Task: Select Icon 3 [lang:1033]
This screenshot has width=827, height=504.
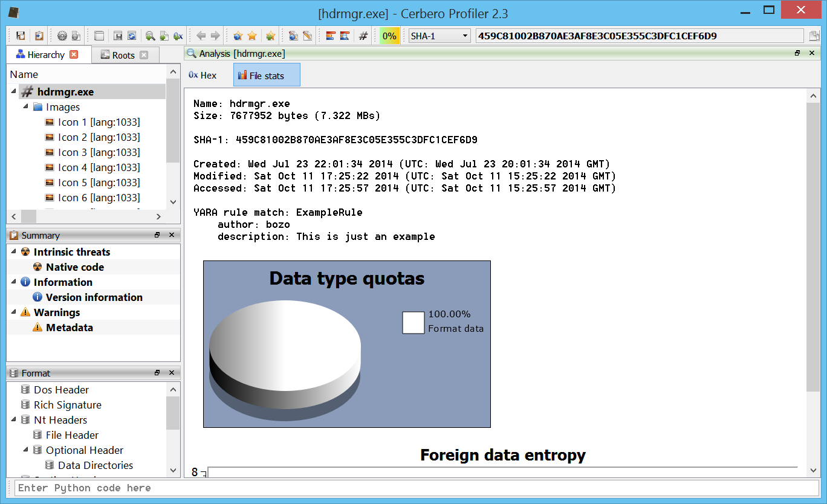Action: point(99,152)
